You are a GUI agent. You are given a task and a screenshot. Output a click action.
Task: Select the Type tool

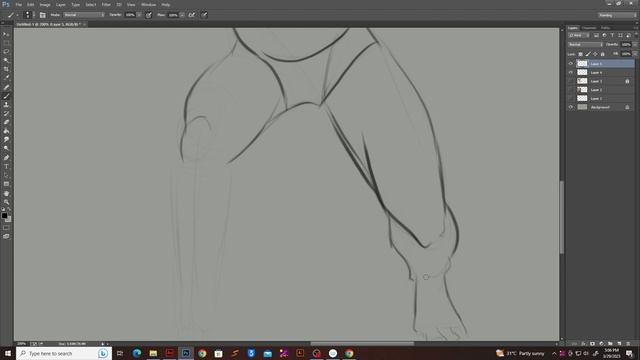click(6, 167)
